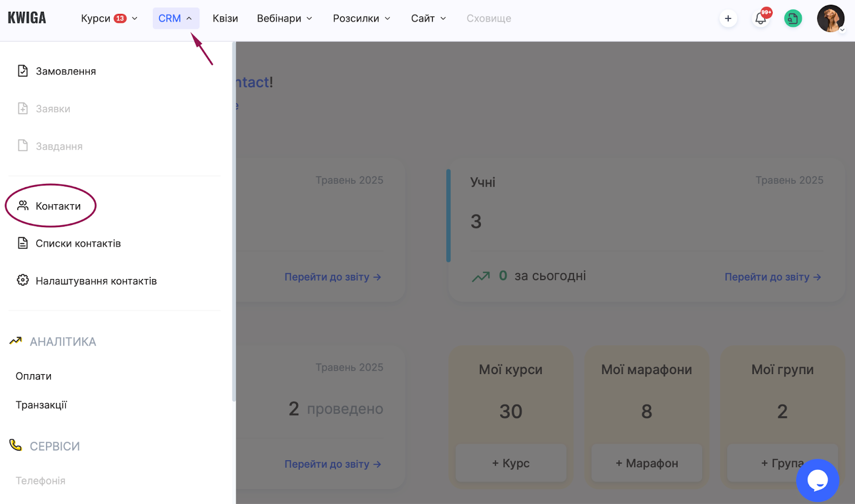Open the user profile avatar
Viewport: 855px width, 504px height.
point(830,19)
